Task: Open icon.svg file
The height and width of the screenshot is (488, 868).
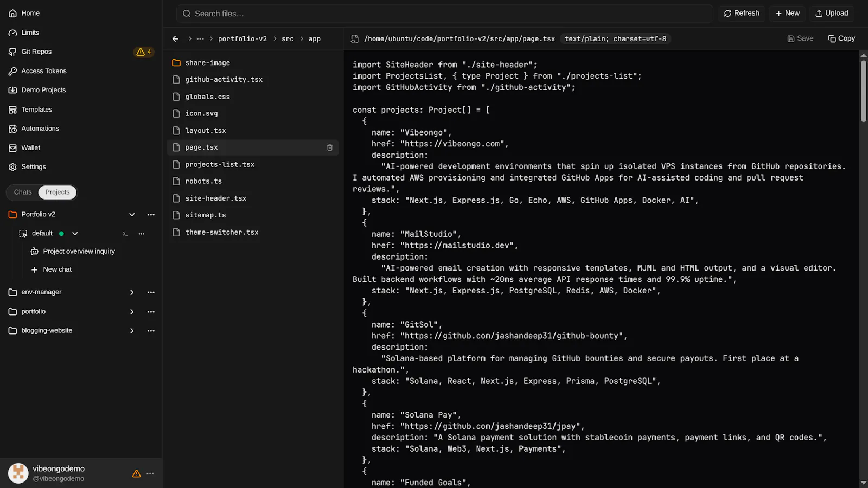Action: coord(253,114)
